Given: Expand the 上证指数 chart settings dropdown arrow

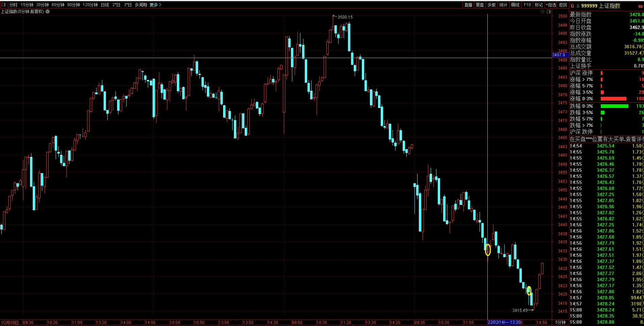Looking at the screenshot, I should [x=48, y=11].
